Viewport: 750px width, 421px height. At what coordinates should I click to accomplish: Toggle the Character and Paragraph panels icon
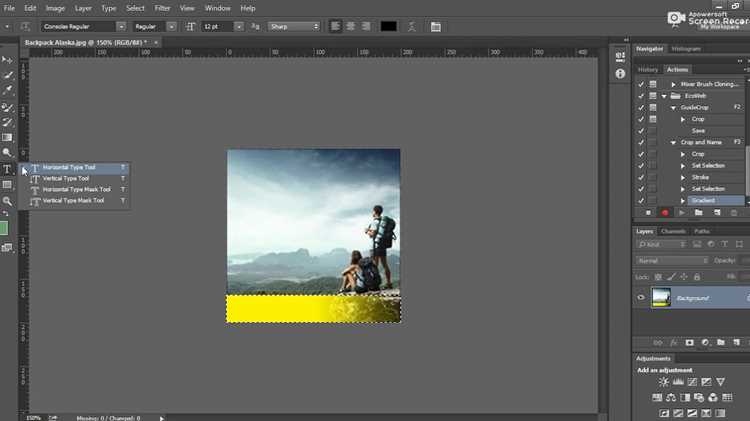click(x=436, y=27)
